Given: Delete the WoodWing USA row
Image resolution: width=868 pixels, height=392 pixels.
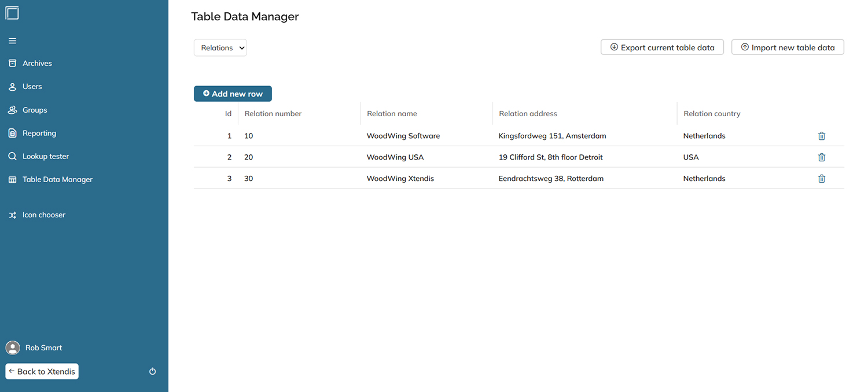Looking at the screenshot, I should 822,157.
